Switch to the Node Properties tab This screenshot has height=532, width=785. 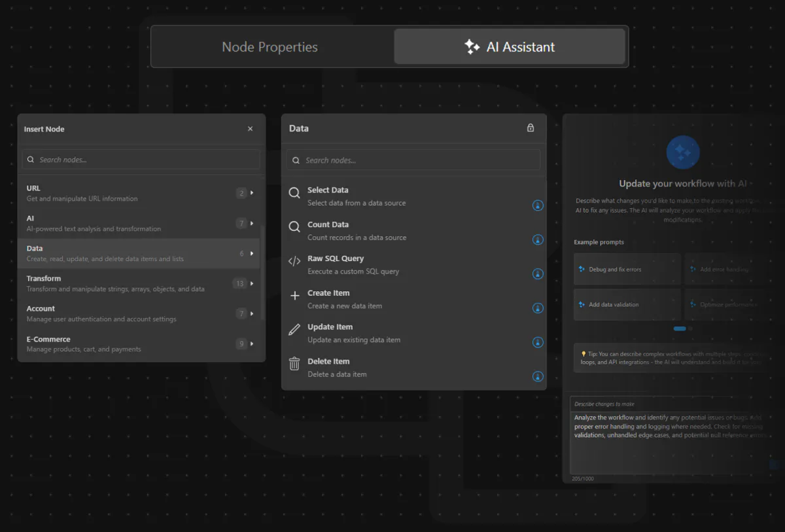[270, 47]
